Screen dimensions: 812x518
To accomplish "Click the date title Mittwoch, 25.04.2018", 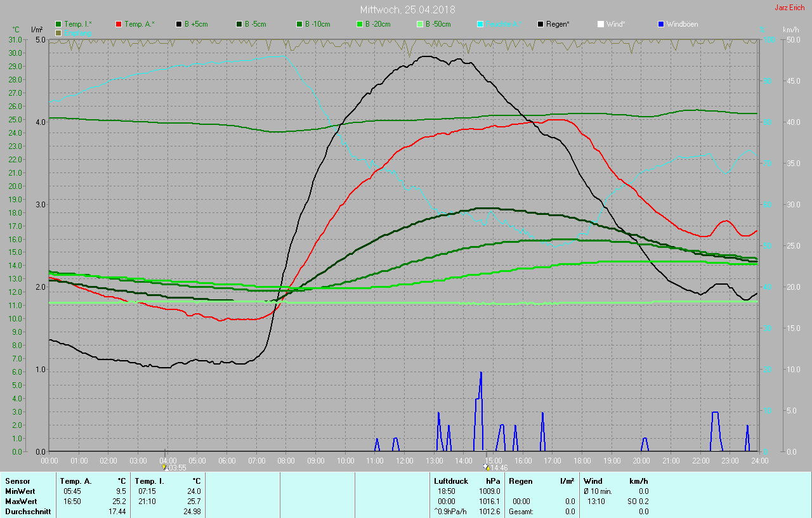I will (407, 10).
